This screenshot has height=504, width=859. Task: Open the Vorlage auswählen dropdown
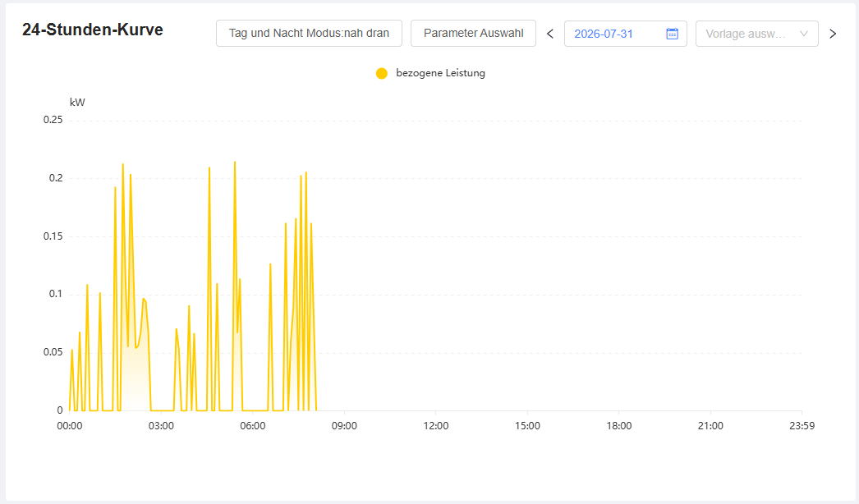pyautogui.click(x=757, y=34)
